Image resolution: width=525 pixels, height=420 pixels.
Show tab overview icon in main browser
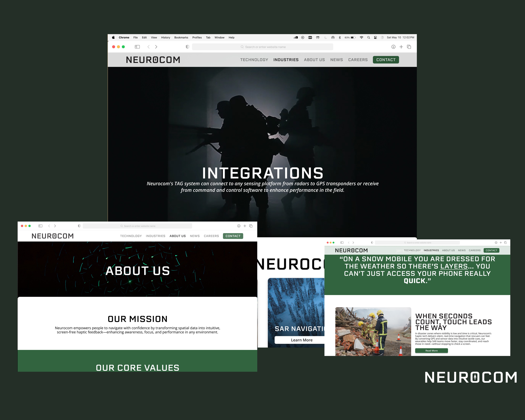point(409,47)
